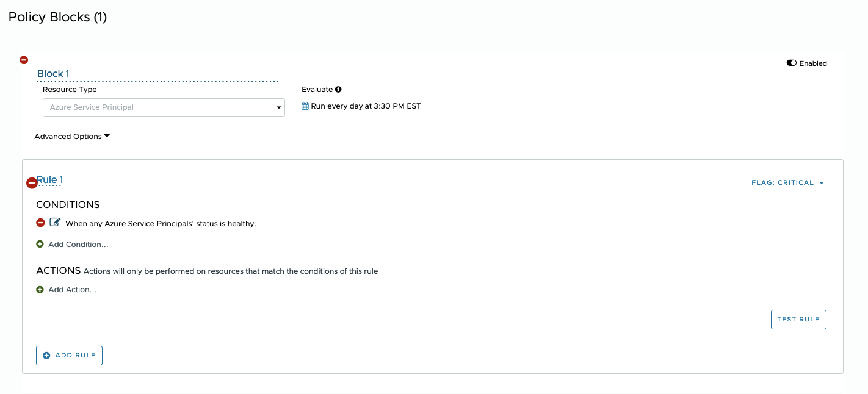Click the green plus next to Add Action

point(40,290)
